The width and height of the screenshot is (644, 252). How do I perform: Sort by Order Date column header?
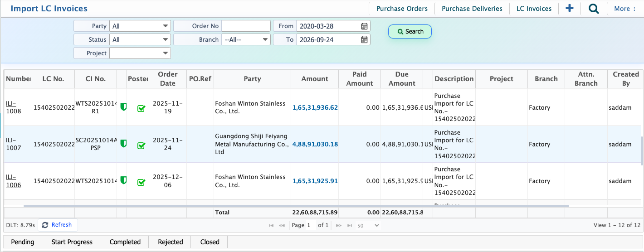167,79
